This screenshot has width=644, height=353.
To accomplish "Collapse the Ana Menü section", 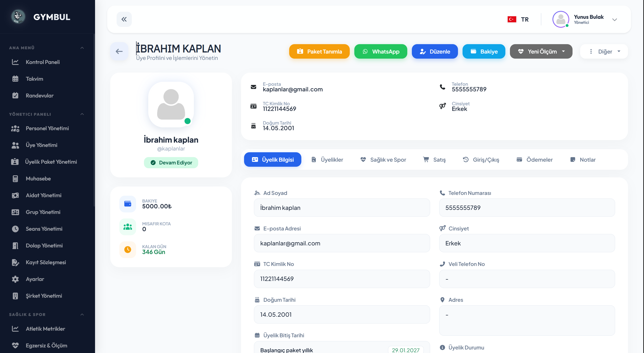I will 82,48.
